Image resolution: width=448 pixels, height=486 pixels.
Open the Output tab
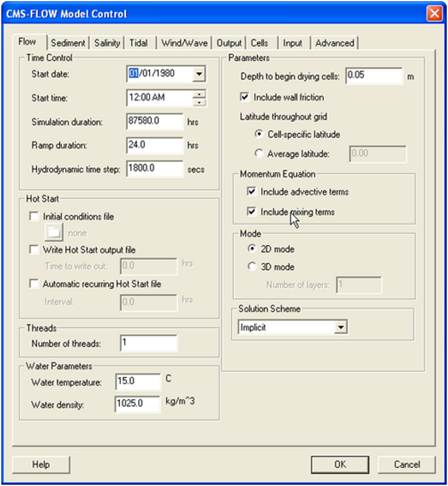point(229,43)
